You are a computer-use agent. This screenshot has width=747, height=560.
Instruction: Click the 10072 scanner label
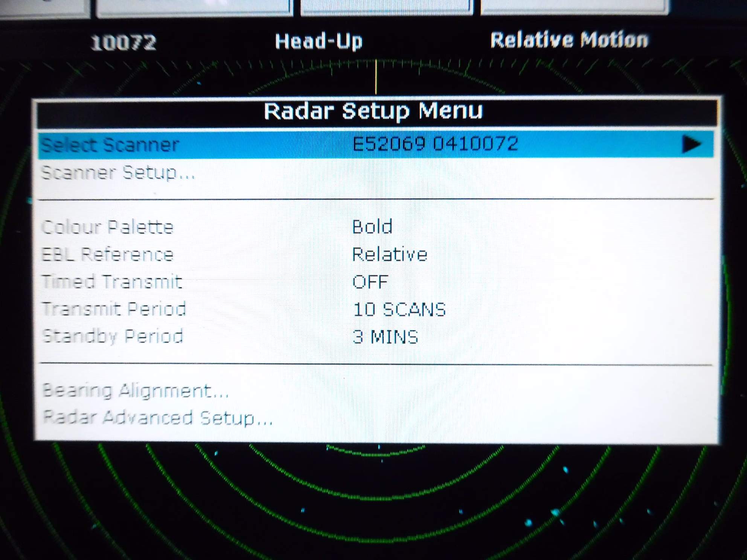point(123,43)
